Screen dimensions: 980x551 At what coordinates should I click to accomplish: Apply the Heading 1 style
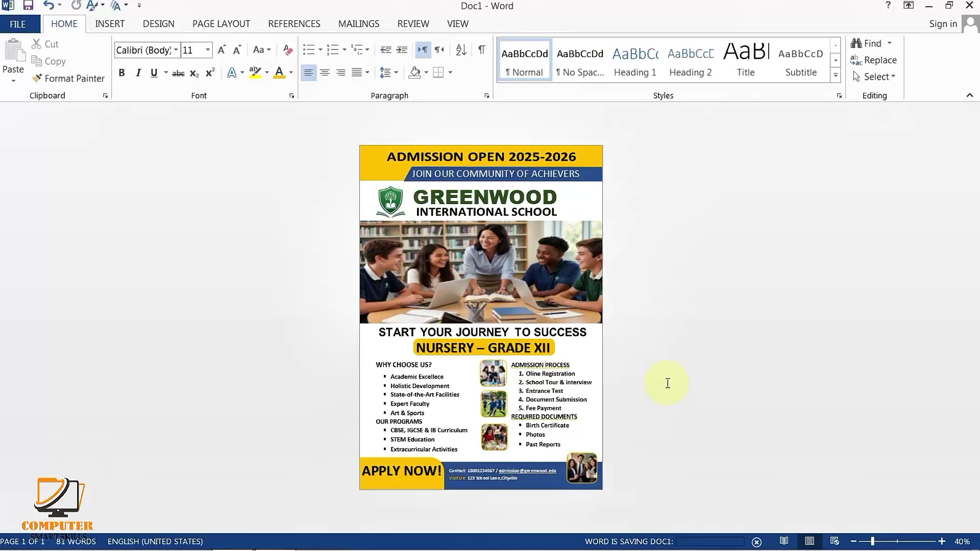pyautogui.click(x=635, y=60)
